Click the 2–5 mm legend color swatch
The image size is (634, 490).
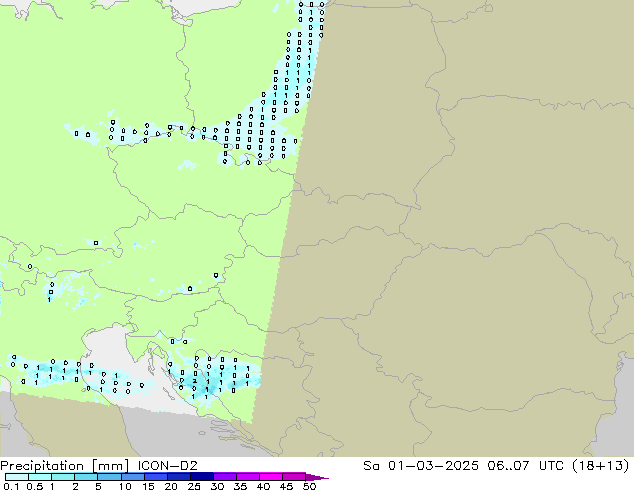click(86, 477)
